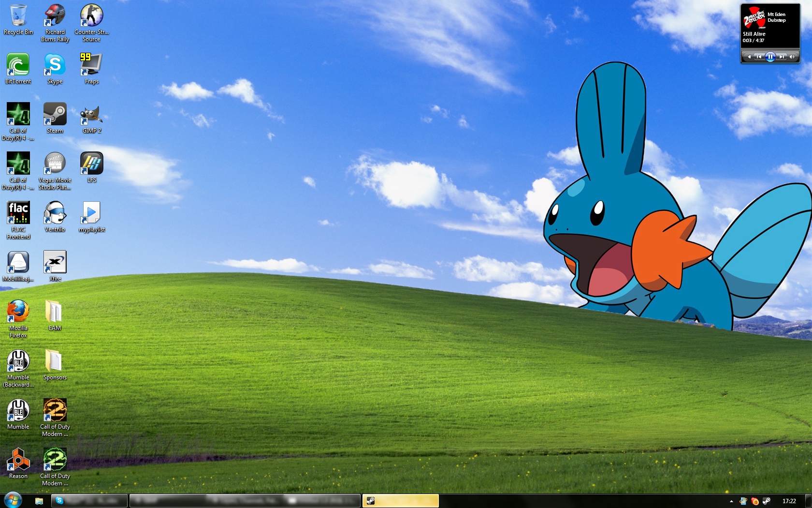This screenshot has width=812, height=508.
Task: Click the 0:03 / 4:37 playback time
Action: tap(754, 41)
